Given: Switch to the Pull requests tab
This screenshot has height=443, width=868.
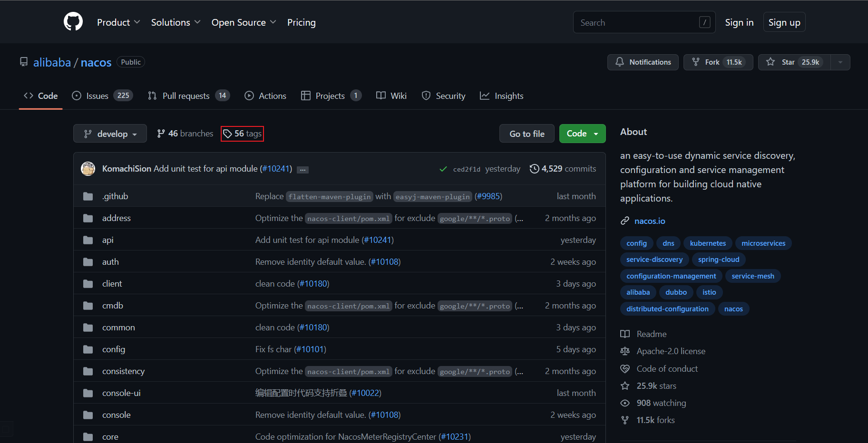Looking at the screenshot, I should tap(189, 96).
